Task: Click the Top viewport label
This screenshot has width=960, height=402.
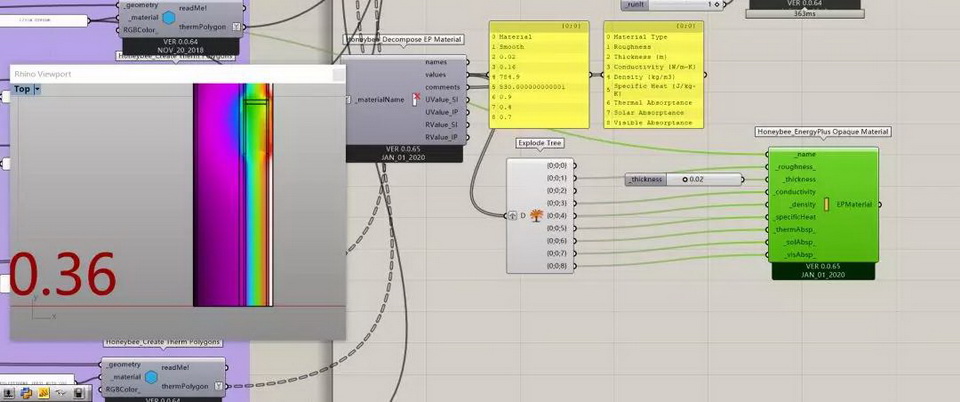Action: pos(21,90)
